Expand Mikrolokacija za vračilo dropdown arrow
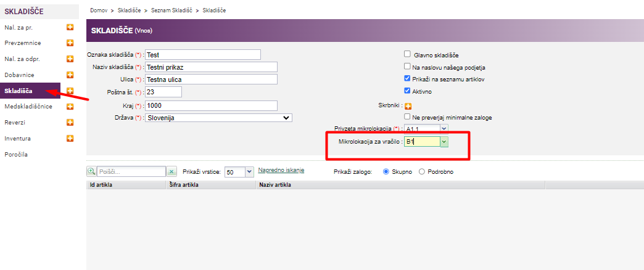 pos(444,142)
